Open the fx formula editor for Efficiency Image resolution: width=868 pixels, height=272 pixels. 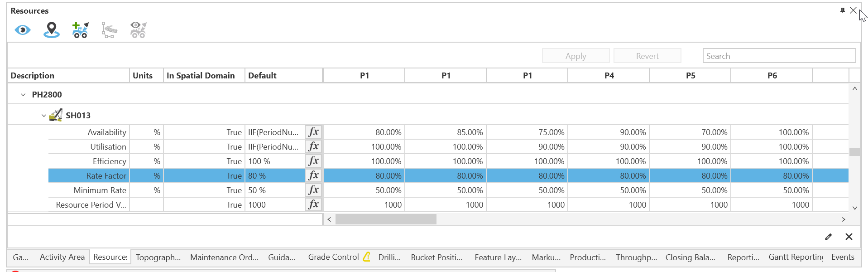(x=313, y=161)
